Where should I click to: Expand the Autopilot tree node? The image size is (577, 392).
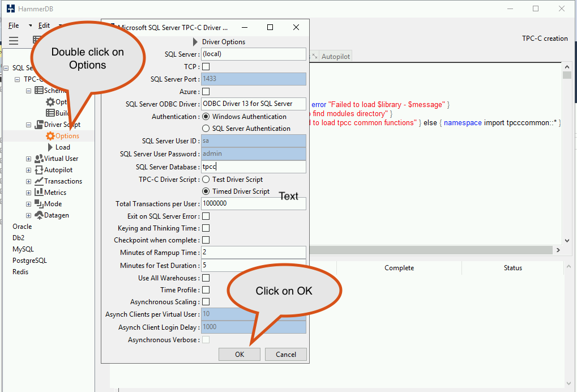tap(29, 171)
